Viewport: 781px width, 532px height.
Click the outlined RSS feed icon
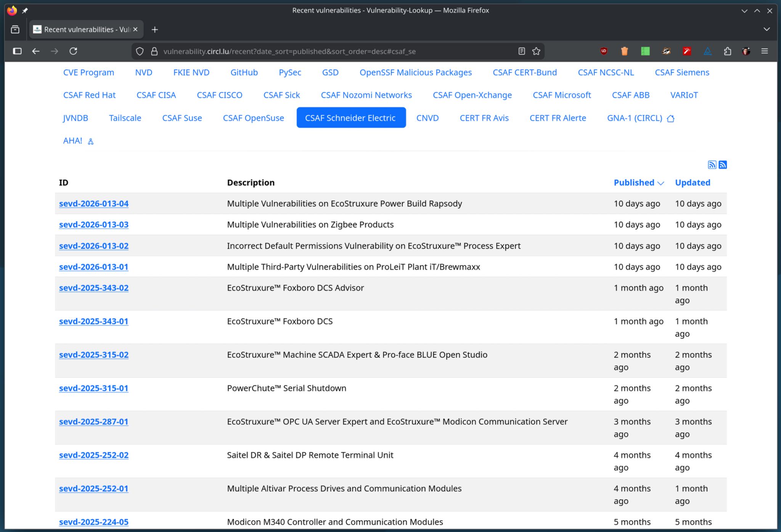(712, 165)
